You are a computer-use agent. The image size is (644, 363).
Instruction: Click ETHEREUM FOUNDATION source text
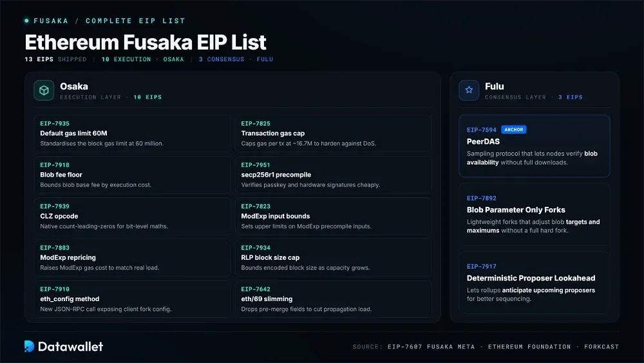point(529,347)
